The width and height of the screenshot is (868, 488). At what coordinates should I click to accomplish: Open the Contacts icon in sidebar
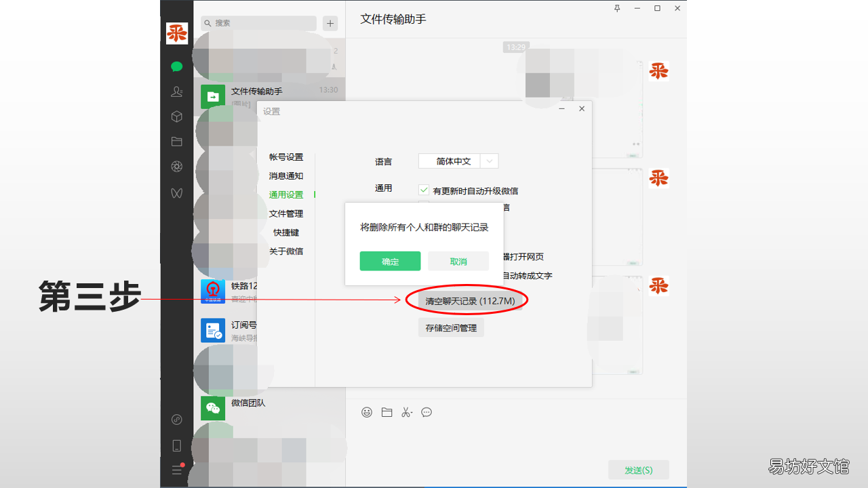click(177, 91)
